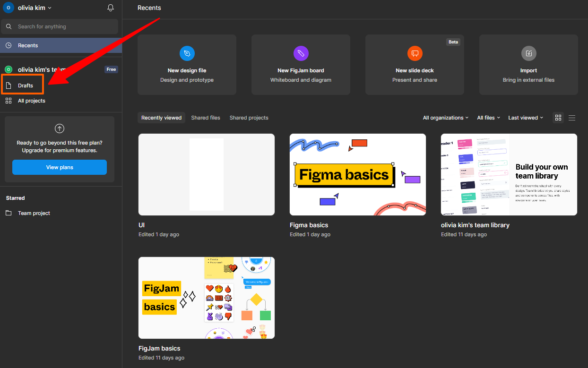Create a New FigJam board

click(301, 65)
